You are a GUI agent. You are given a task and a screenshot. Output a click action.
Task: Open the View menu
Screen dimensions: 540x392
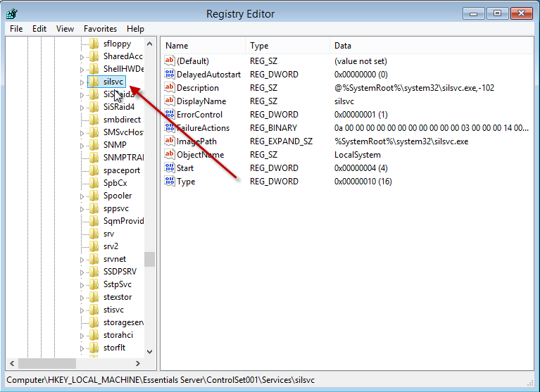pos(65,29)
